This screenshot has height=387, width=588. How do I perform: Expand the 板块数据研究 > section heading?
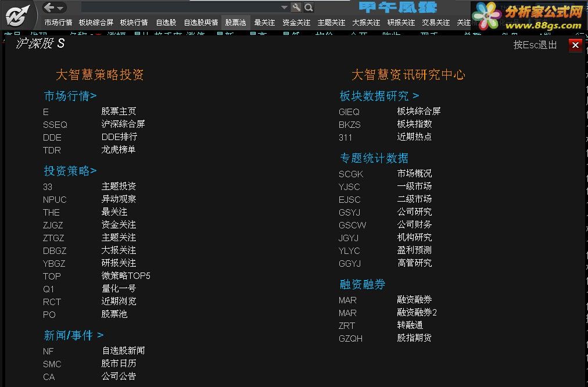tap(379, 96)
